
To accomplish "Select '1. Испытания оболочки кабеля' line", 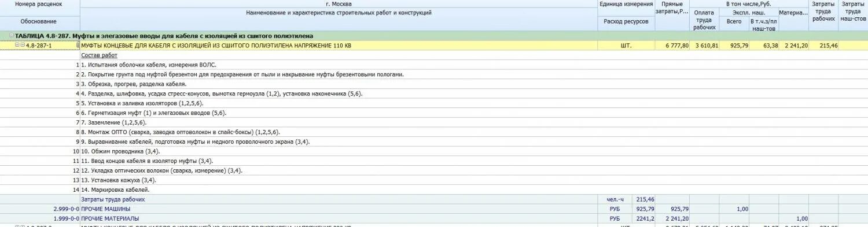I will tap(149, 65).
